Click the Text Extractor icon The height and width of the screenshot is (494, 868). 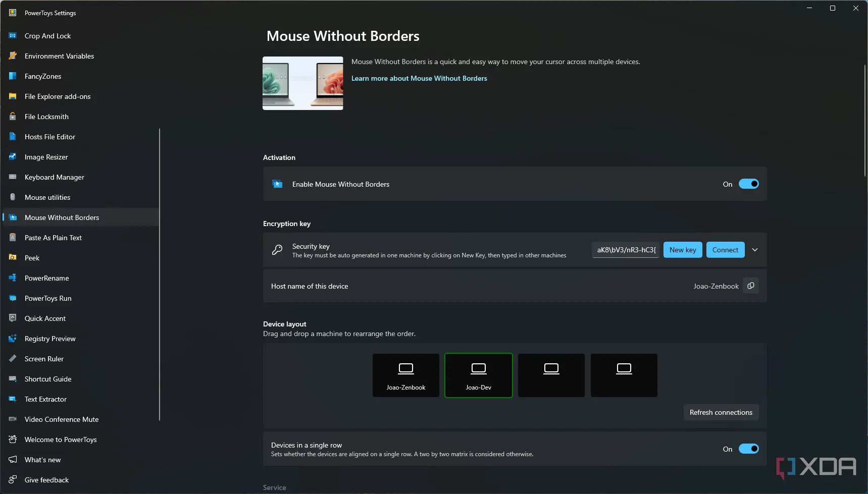[x=13, y=399]
